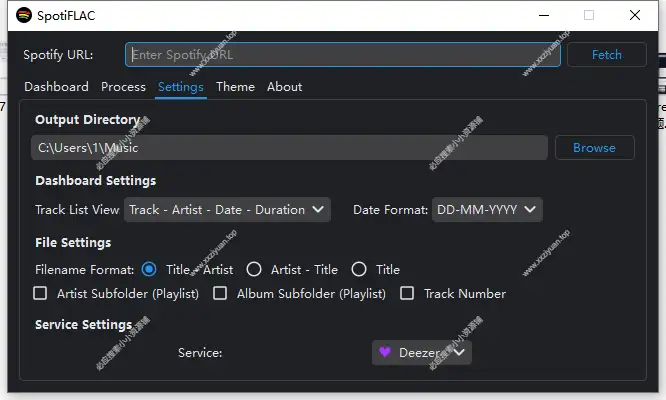This screenshot has width=666, height=400.
Task: Click the Fetch button
Action: (607, 54)
